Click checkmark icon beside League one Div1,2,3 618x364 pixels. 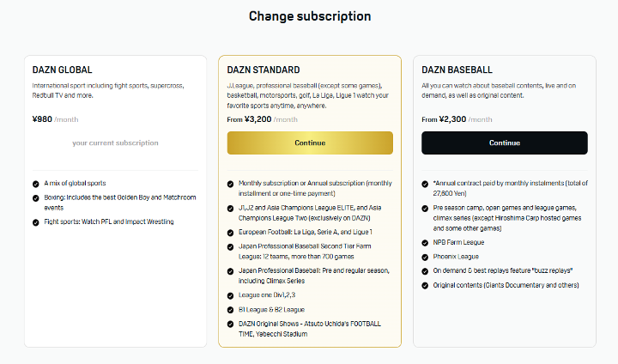pyautogui.click(x=230, y=296)
